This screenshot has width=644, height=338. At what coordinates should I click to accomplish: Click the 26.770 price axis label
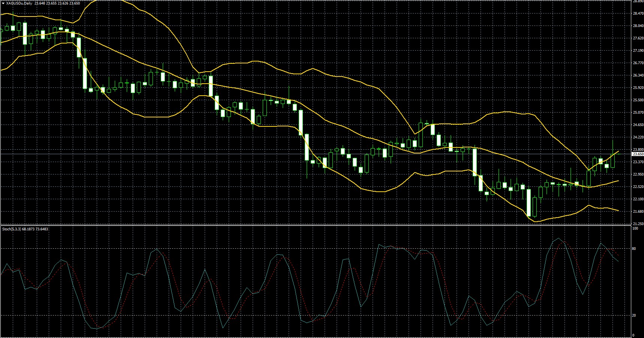(x=638, y=63)
